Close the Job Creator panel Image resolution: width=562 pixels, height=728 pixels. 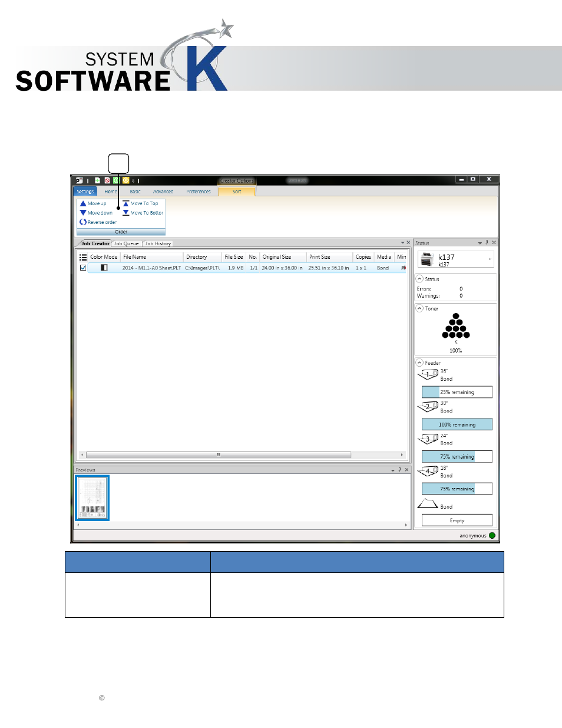pyautogui.click(x=408, y=242)
